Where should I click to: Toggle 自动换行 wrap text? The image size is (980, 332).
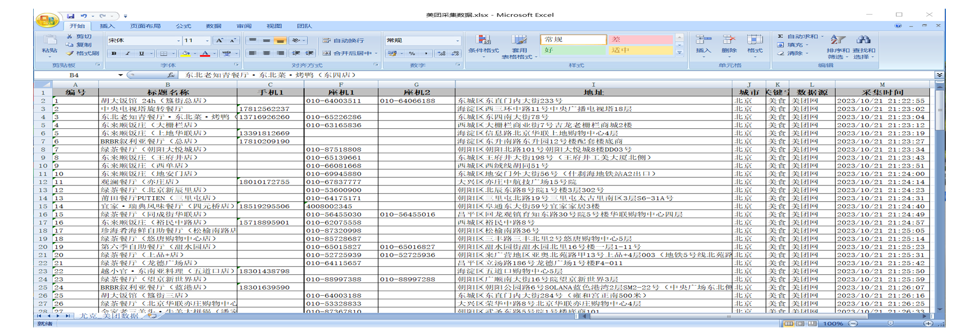(x=344, y=40)
